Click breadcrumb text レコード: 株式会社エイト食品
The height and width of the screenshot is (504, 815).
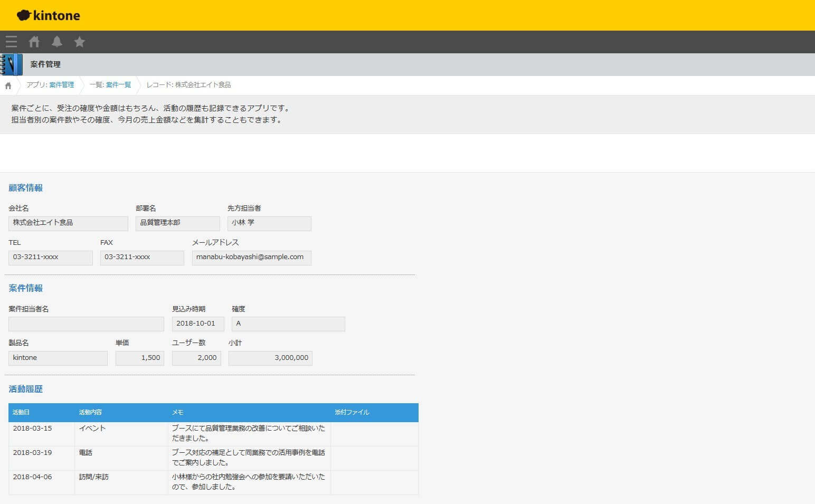tap(188, 85)
